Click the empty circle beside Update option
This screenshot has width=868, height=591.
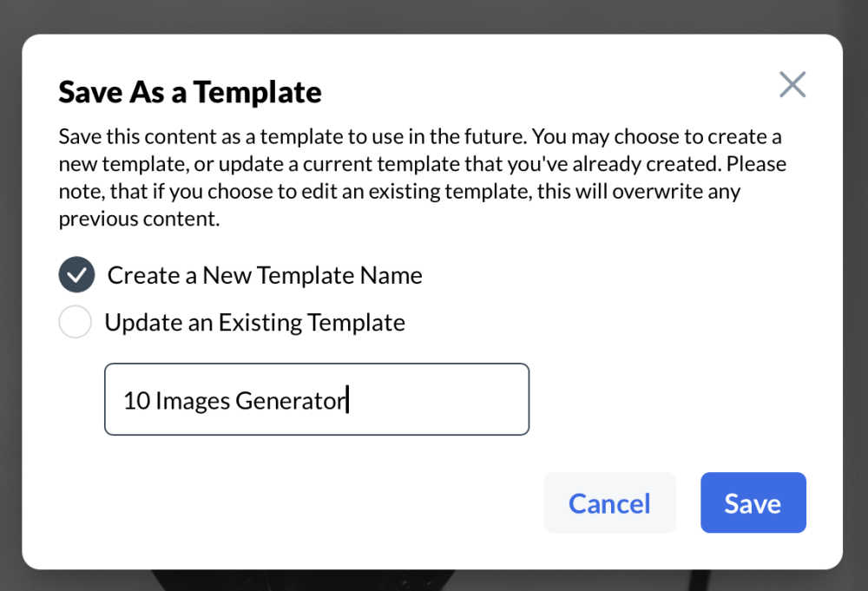click(x=76, y=323)
